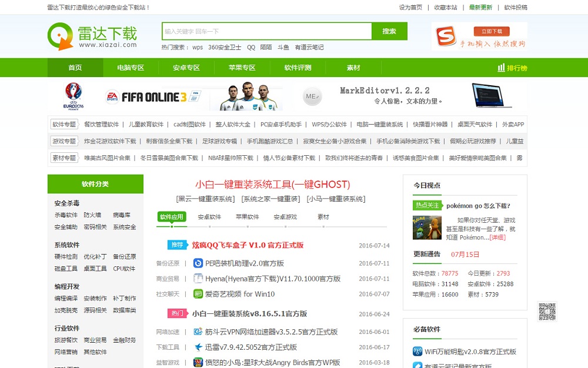The image size is (588, 368).
Task: Select 硬件检测 under 系统软件
Action: click(x=66, y=256)
